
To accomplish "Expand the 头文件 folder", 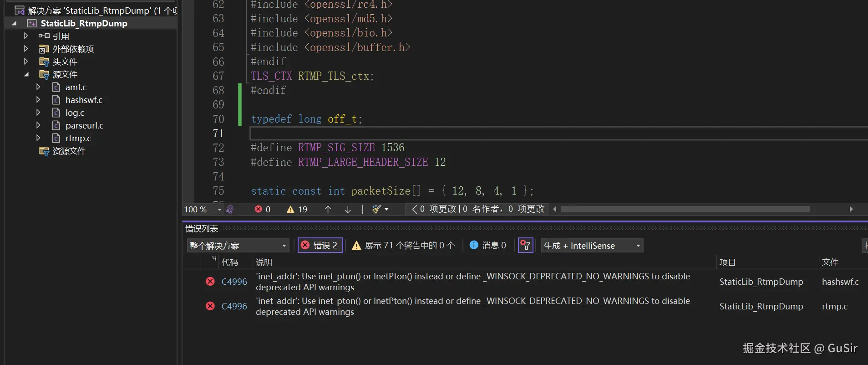I will pyautogui.click(x=26, y=61).
